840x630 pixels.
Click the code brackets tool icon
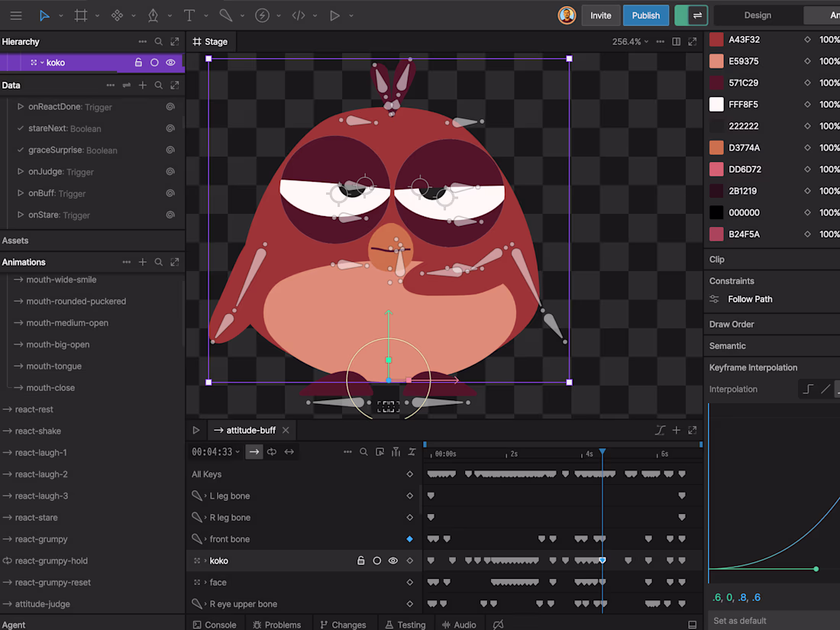(299, 15)
